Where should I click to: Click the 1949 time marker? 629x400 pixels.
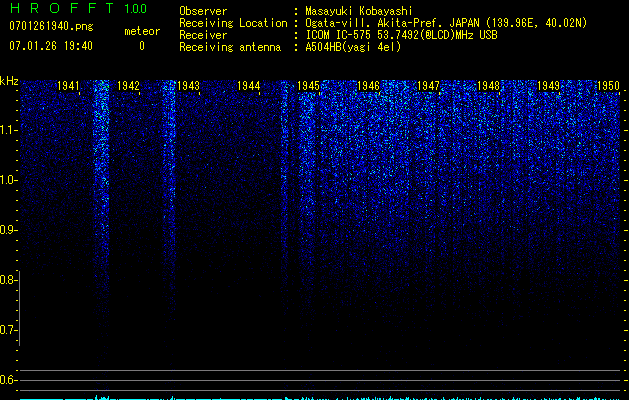coord(548,86)
